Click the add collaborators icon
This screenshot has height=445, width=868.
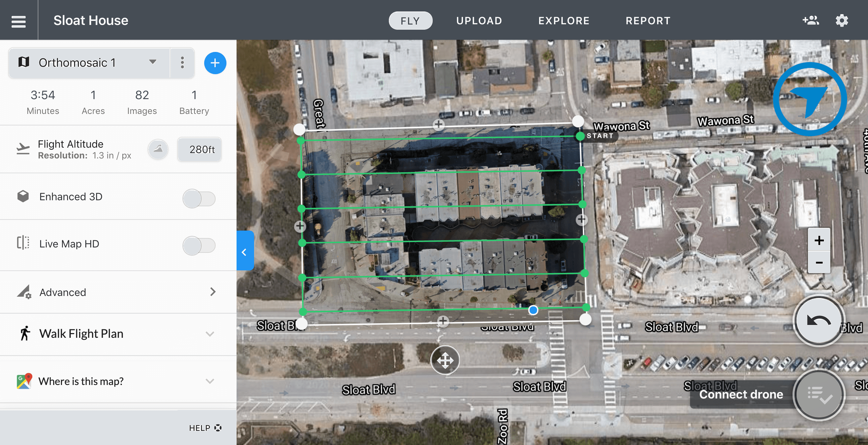pos(811,21)
